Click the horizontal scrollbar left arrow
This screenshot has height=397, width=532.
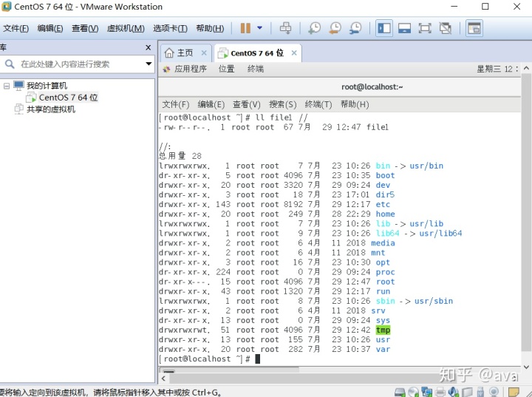163,379
